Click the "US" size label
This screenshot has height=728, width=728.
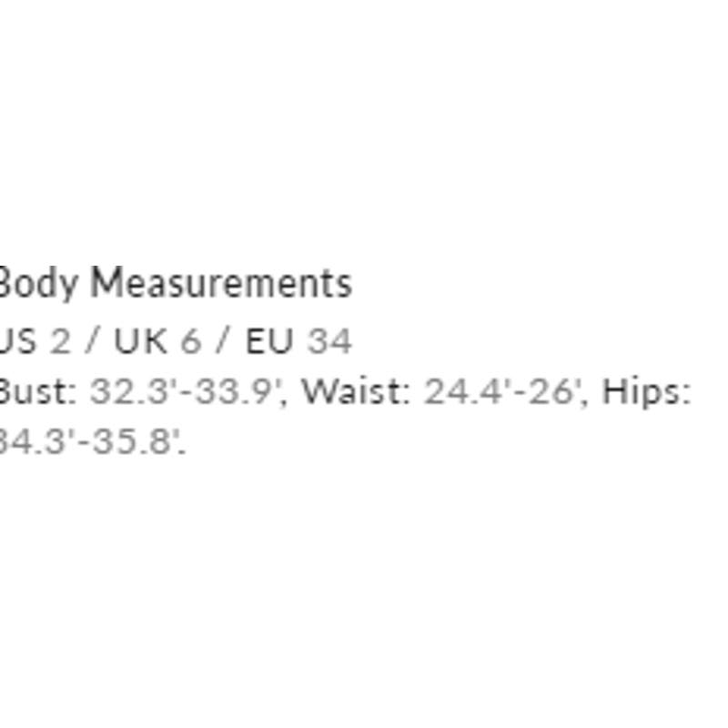(16, 341)
